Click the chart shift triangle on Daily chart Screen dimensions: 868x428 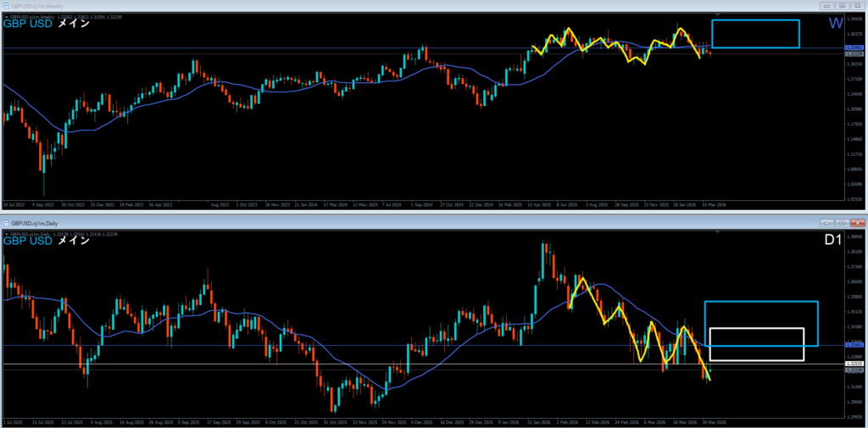click(x=719, y=231)
